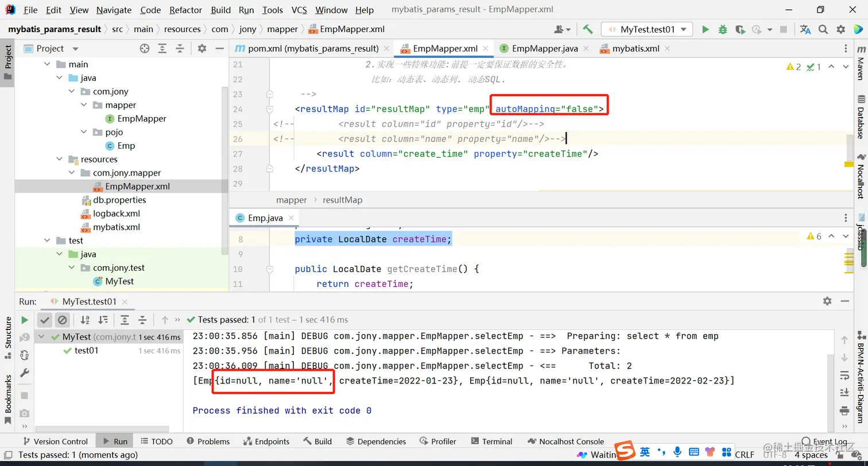Click resultMap in editor breadcrumb
The height and width of the screenshot is (466, 868).
pos(342,200)
